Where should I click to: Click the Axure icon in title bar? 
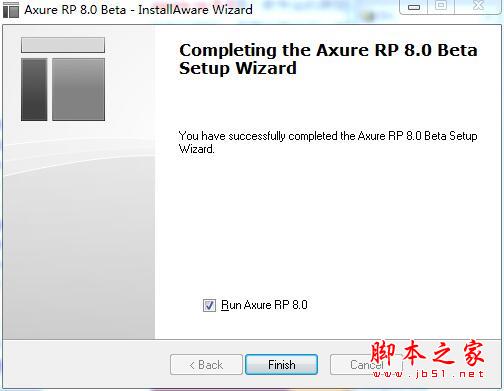coord(11,10)
